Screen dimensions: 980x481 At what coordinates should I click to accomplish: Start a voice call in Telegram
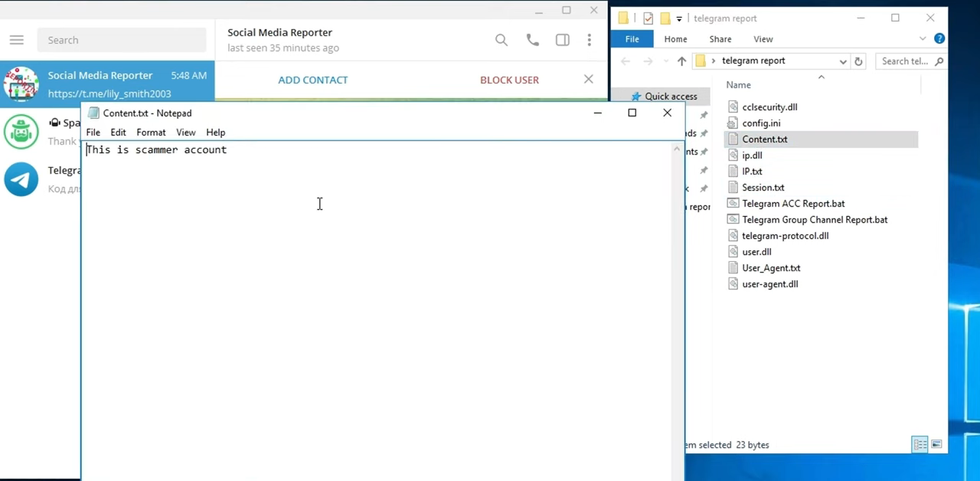pos(533,40)
